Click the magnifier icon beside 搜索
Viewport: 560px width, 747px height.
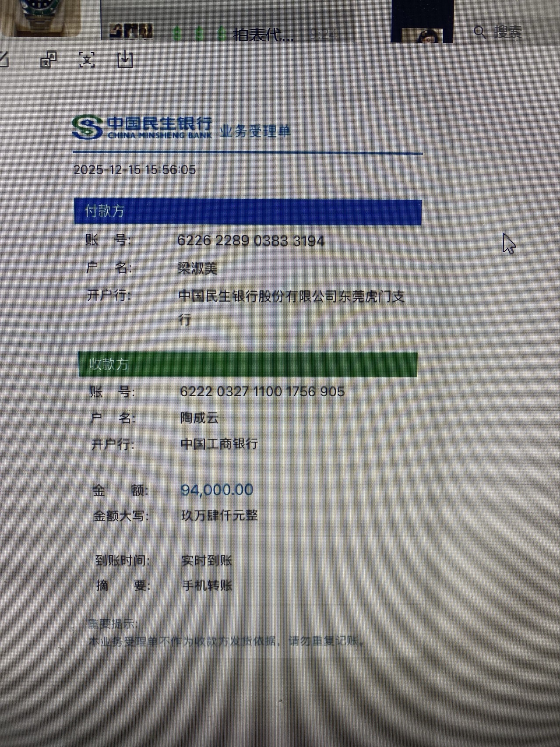coord(480,32)
